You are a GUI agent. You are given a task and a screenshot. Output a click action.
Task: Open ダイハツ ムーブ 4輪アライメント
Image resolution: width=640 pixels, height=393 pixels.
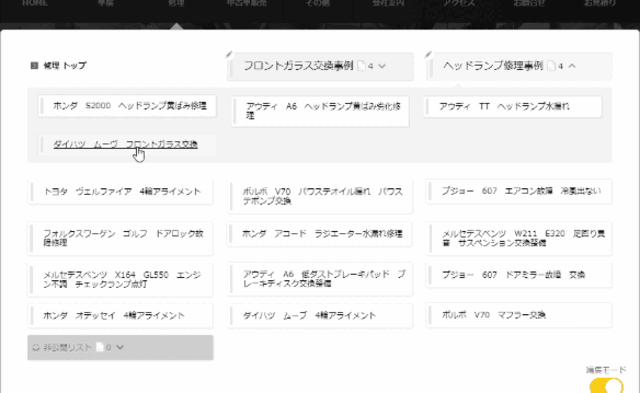[320, 316]
